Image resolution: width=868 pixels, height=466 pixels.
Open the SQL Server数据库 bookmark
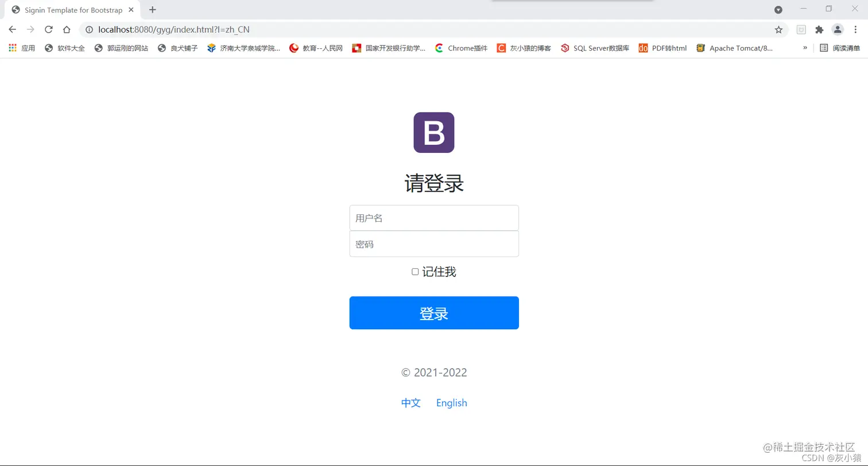(595, 48)
